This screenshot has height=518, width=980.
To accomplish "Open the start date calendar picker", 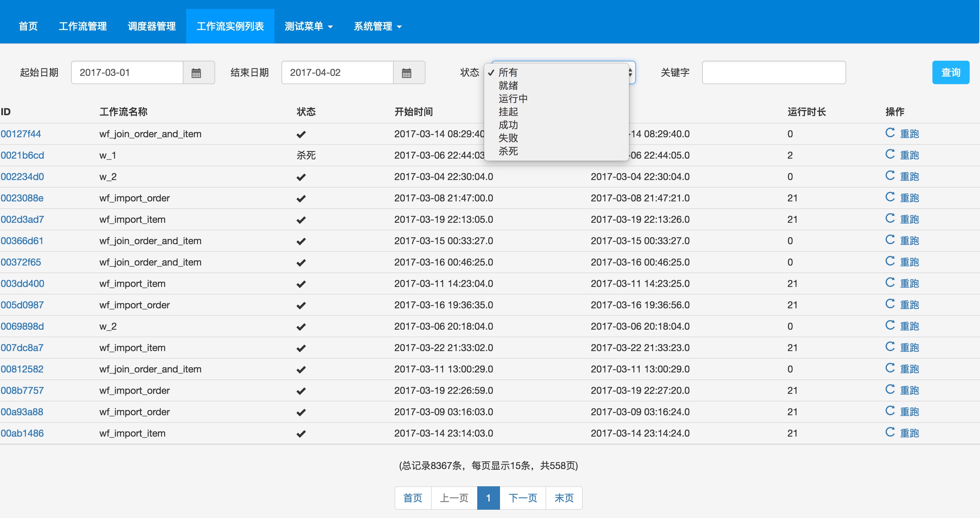I will [x=196, y=73].
